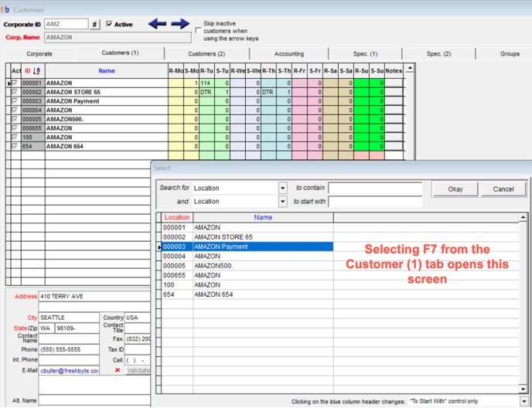Image resolution: width=532 pixels, height=408 pixels.
Task: Click Cancel in the Select dialog
Action: pyautogui.click(x=503, y=189)
